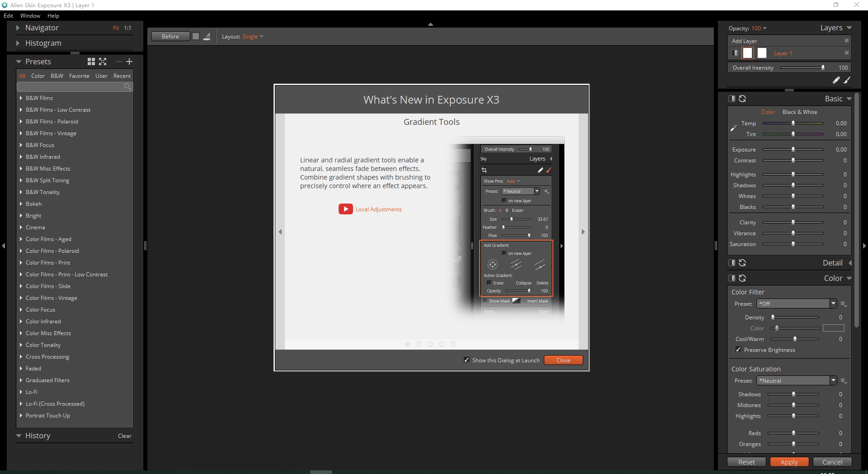Select first slide dot in dialog

408,344
